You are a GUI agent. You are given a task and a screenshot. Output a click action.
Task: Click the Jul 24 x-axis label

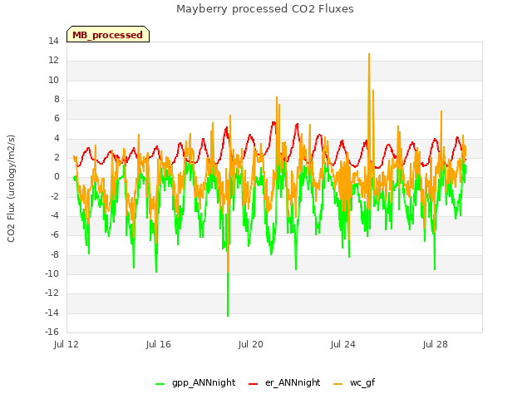(x=343, y=344)
